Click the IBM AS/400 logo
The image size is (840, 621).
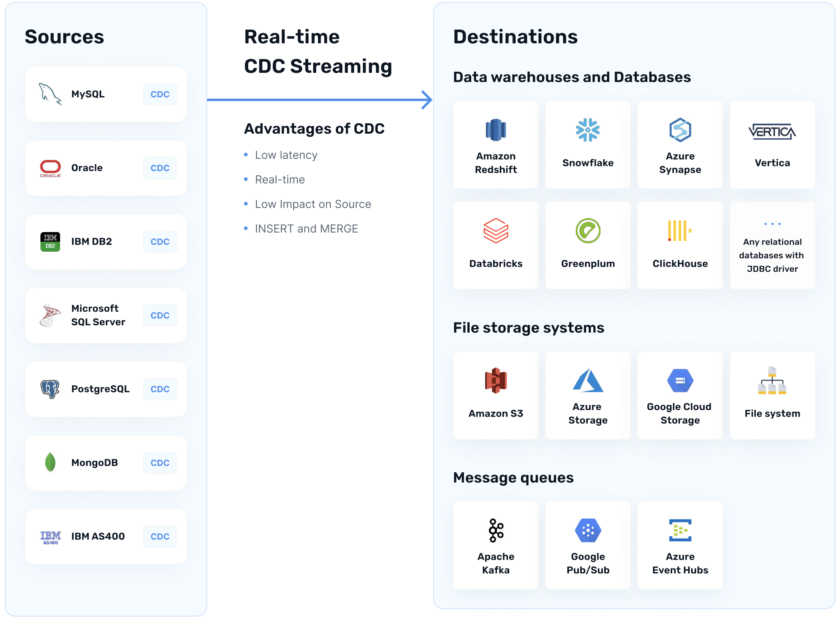[50, 537]
